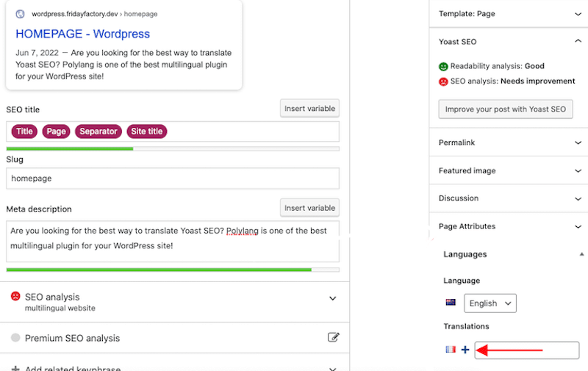Screen dimensions: 588x371
Task: Click the English language flag icon
Action: tap(451, 303)
